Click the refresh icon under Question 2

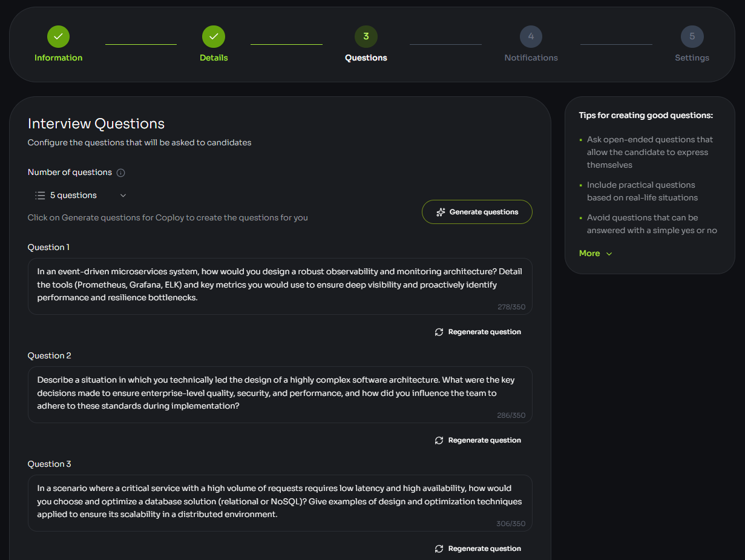pos(439,440)
